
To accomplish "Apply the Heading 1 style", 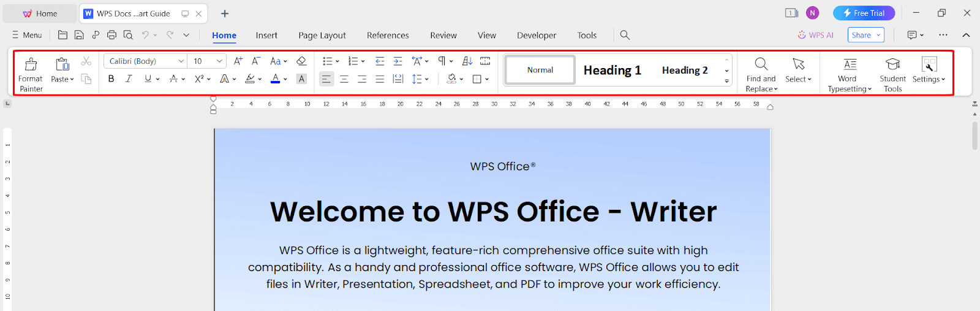I will tap(612, 70).
